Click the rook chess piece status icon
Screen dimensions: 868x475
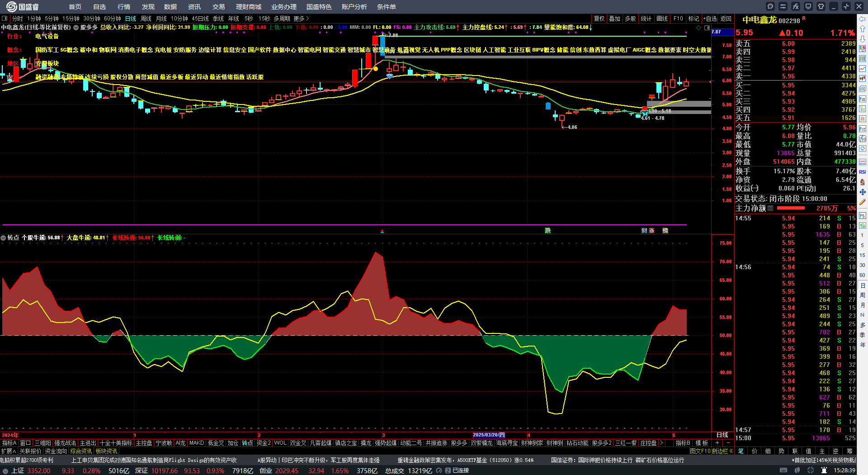point(824,470)
